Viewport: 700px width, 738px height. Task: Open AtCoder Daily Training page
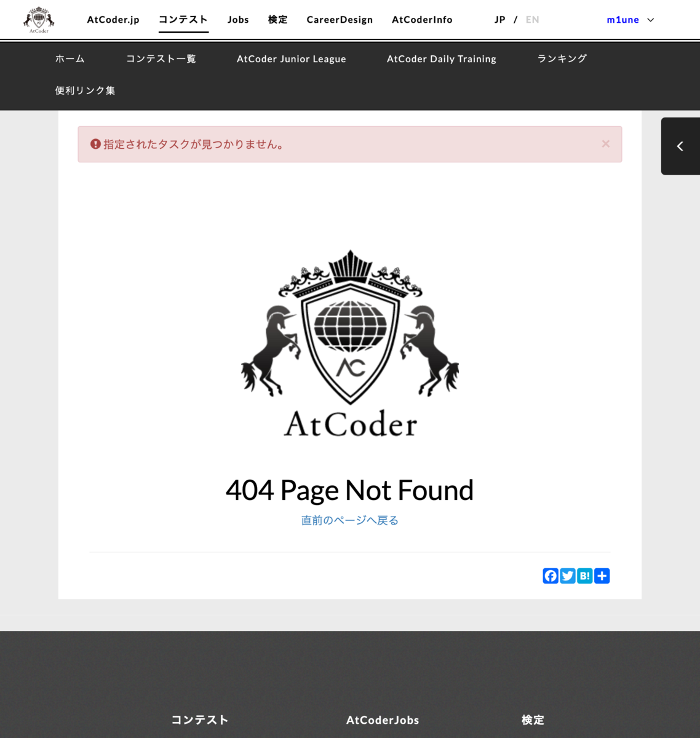[442, 59]
